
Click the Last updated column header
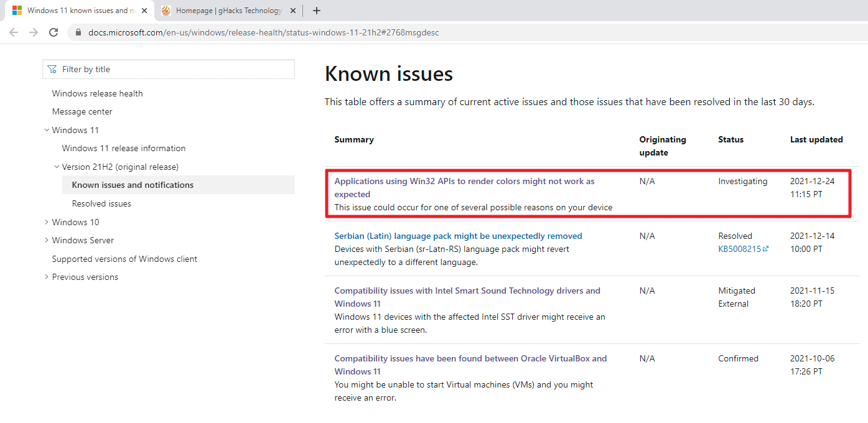(816, 139)
